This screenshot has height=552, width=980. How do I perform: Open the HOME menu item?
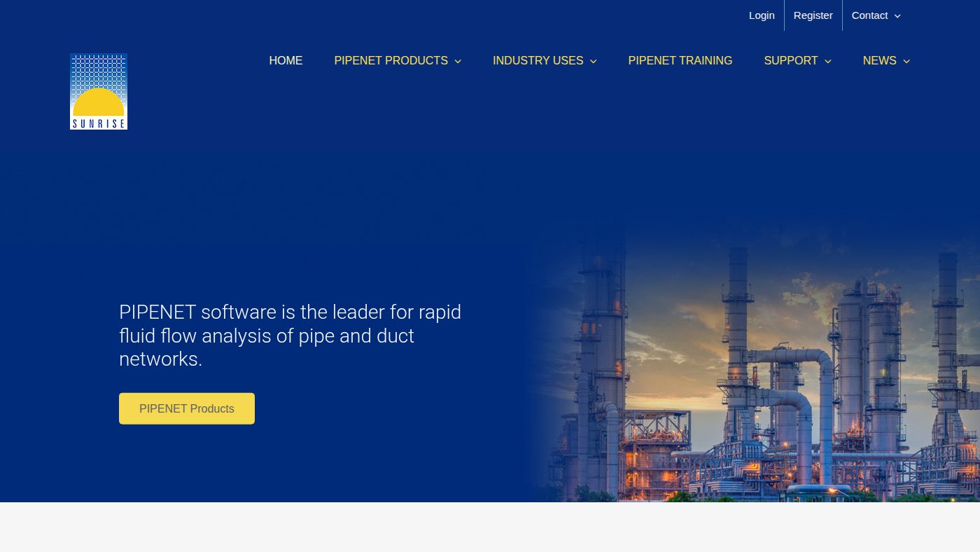point(286,61)
